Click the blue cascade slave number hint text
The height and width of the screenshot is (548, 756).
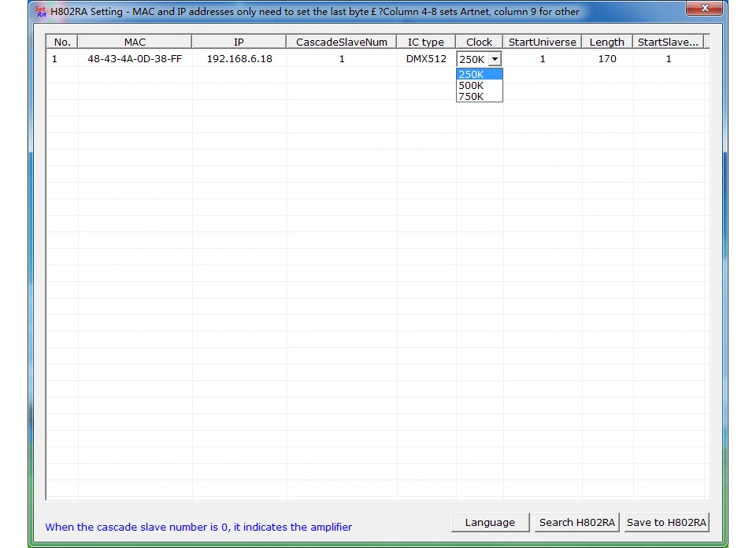(x=198, y=527)
